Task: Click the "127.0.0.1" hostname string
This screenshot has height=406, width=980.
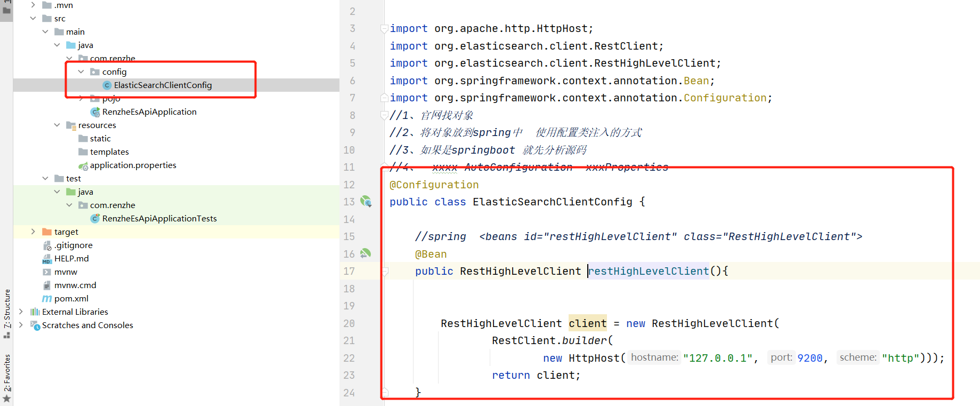Action: point(718,358)
